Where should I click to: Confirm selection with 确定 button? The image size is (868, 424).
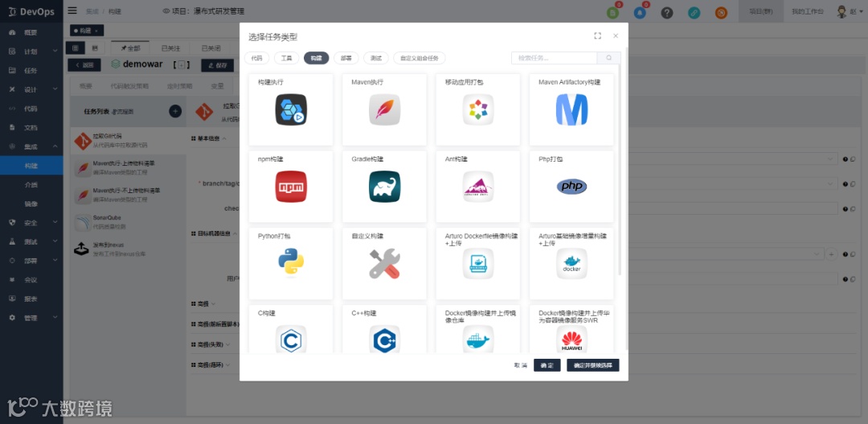pos(547,365)
